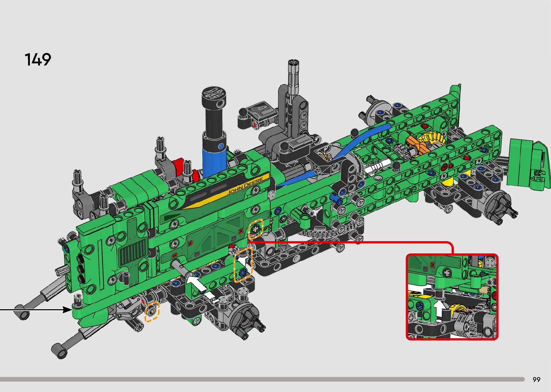551x392 pixels.
Task: Select the orange dashed highlight around the tan pin
Action: point(152,312)
